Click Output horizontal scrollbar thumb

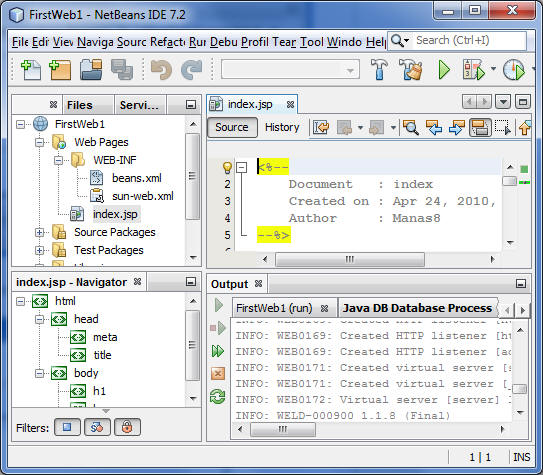[x=283, y=429]
